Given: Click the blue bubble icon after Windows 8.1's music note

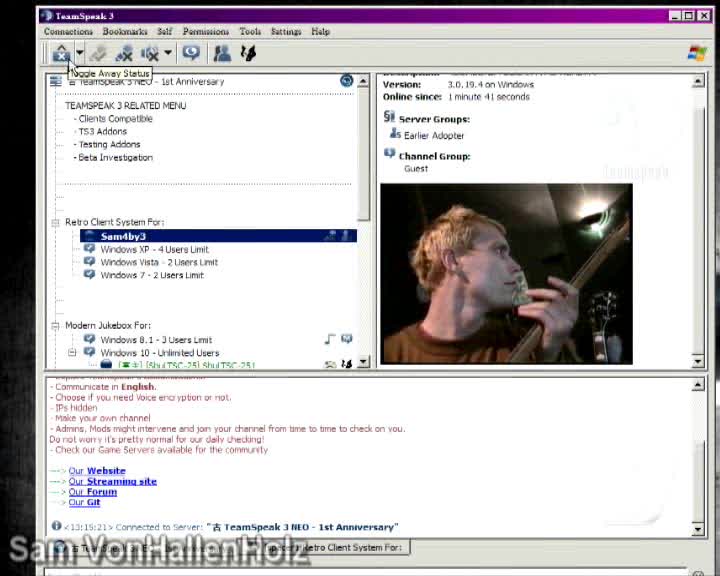Looking at the screenshot, I should 347,339.
